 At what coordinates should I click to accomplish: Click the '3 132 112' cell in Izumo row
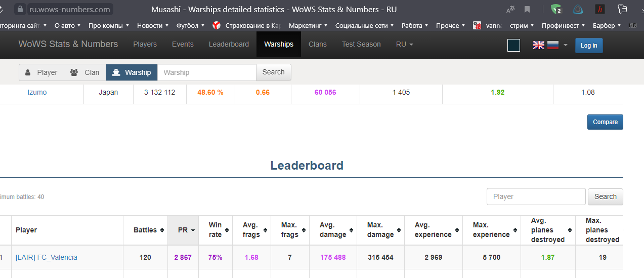coord(160,92)
